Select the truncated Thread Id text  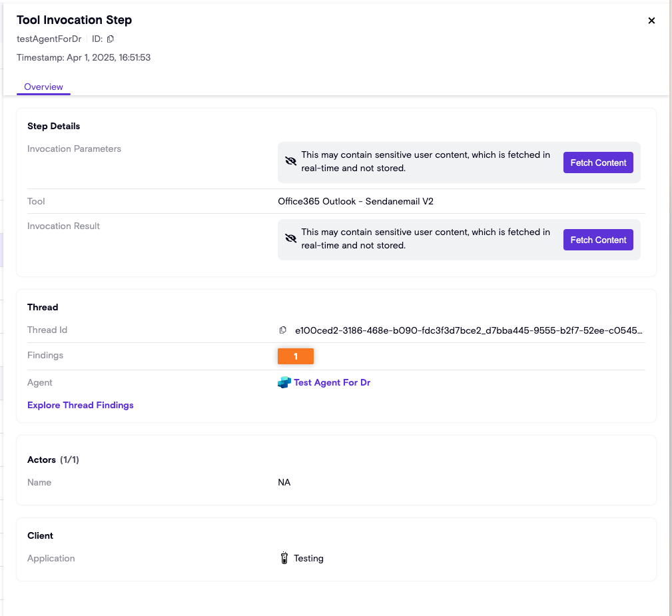(x=469, y=330)
